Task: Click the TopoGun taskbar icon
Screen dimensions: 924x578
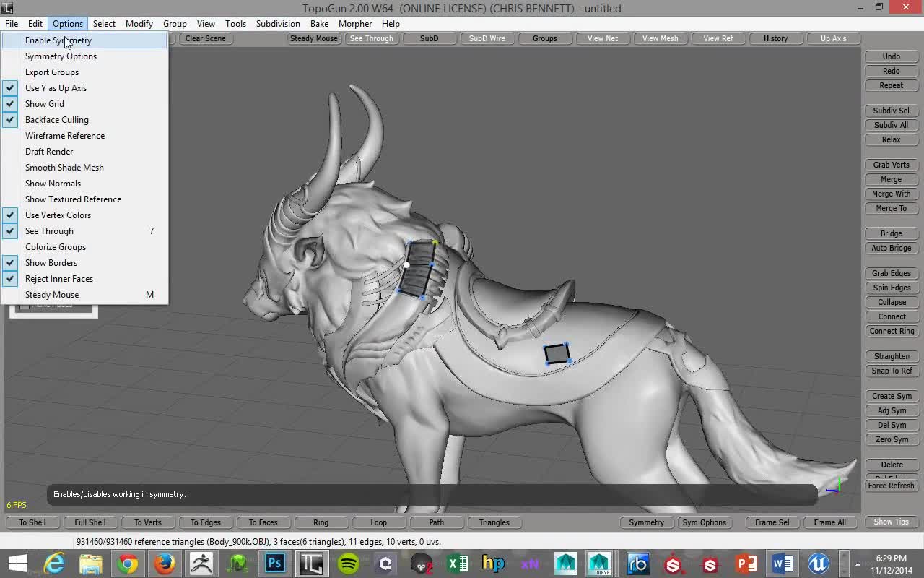Action: (x=311, y=564)
